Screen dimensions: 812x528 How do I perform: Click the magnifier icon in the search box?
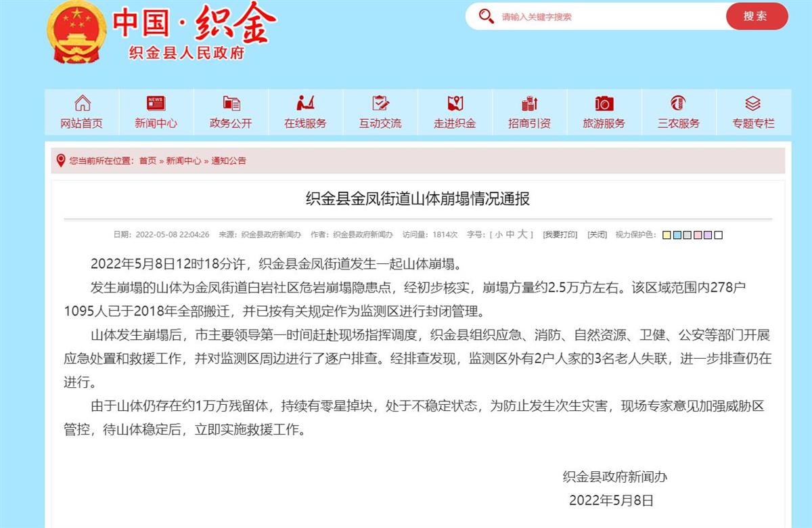(x=486, y=16)
